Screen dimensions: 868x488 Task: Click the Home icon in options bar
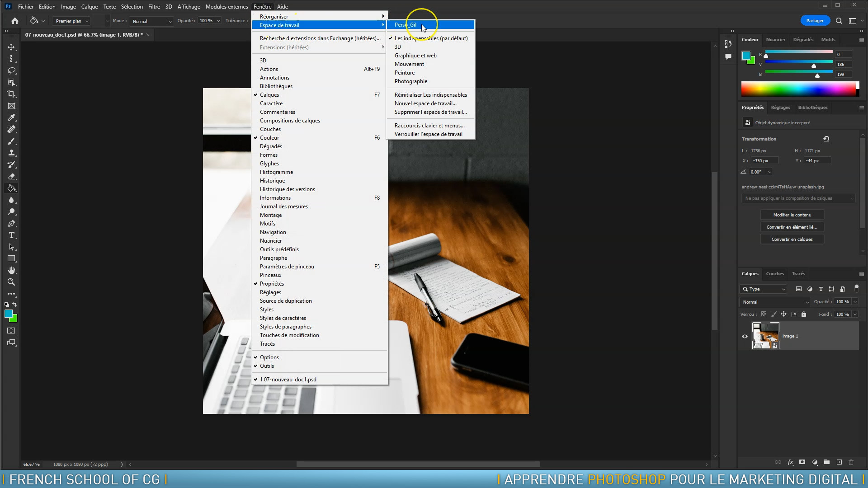click(x=15, y=21)
